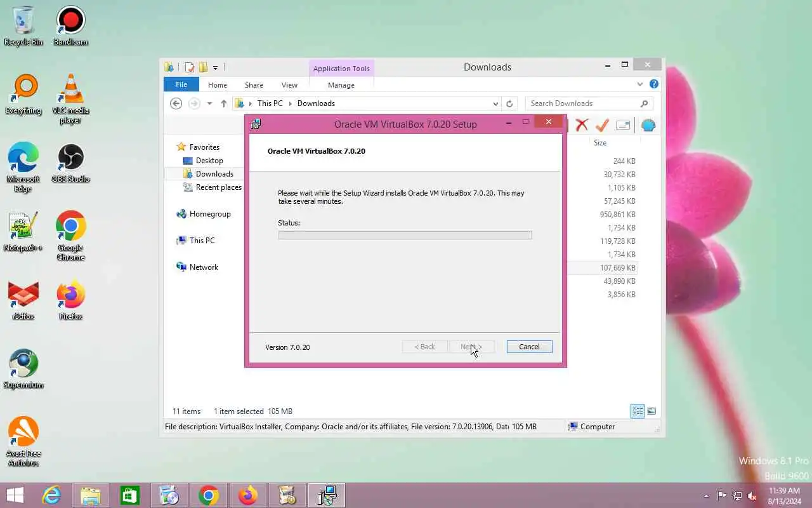The width and height of the screenshot is (812, 508).
Task: Open Supermium desktop shortcut
Action: tap(23, 368)
